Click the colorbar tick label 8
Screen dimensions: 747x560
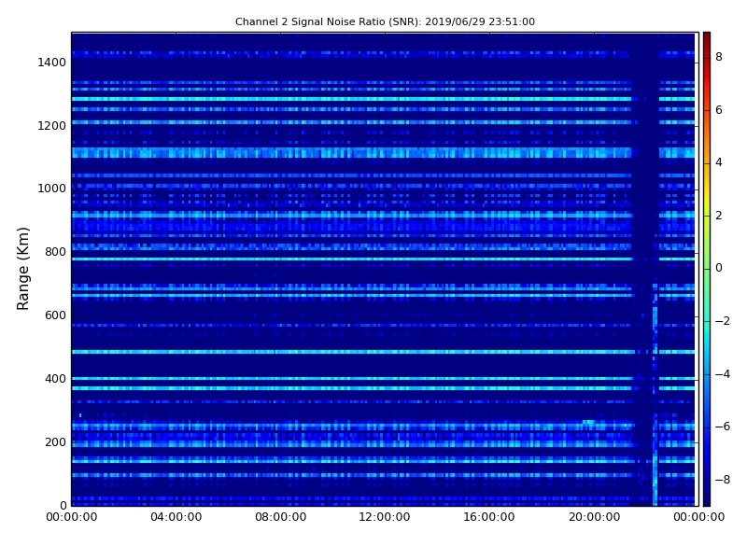[719, 57]
